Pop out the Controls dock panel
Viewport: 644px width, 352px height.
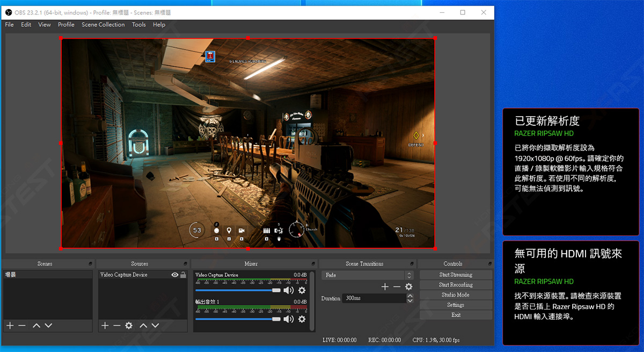coord(489,264)
